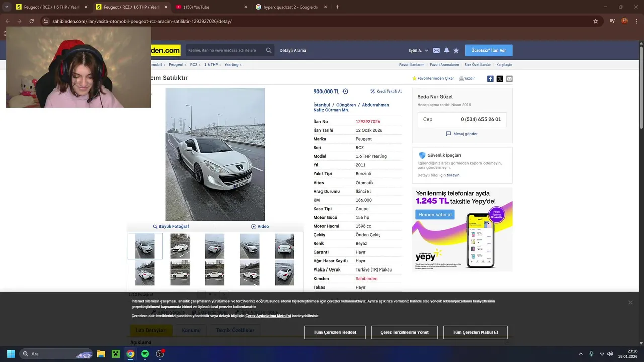Open Windows Start menu

tap(11, 354)
